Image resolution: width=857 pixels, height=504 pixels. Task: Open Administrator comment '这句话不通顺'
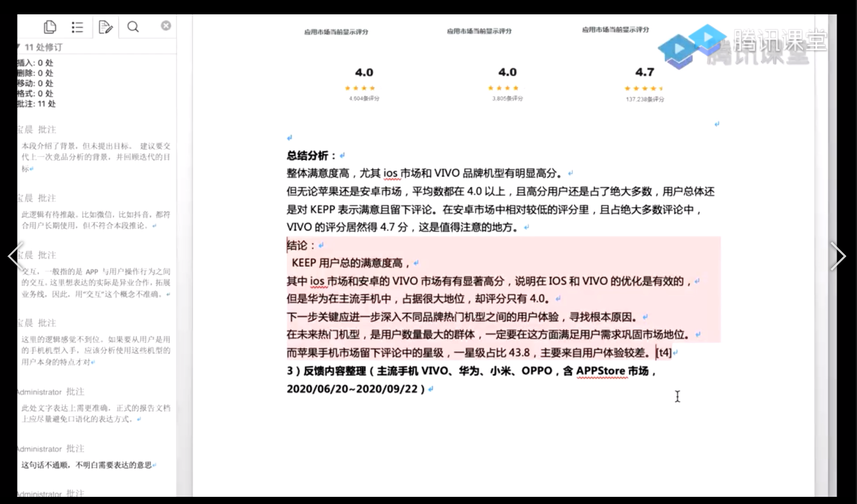(x=88, y=465)
